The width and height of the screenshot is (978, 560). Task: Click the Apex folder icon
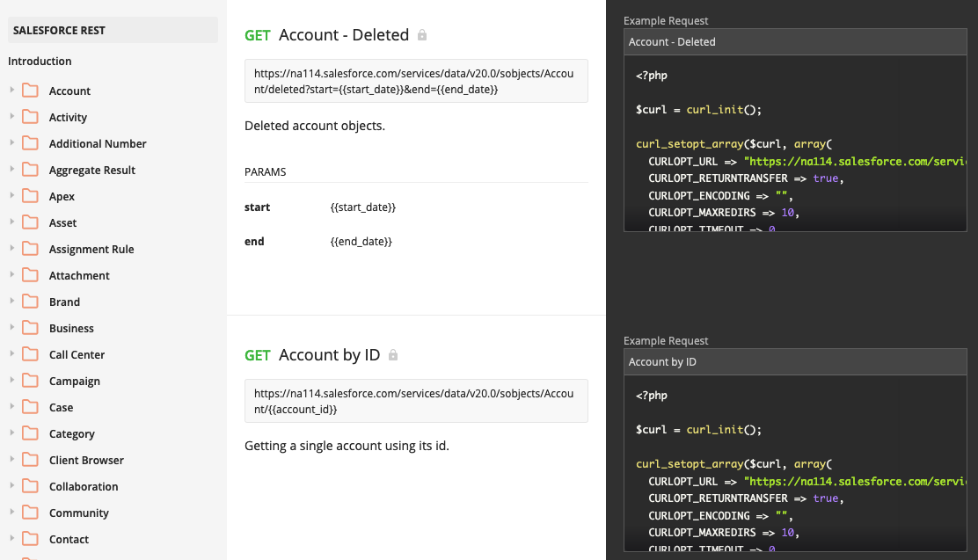tap(30, 196)
